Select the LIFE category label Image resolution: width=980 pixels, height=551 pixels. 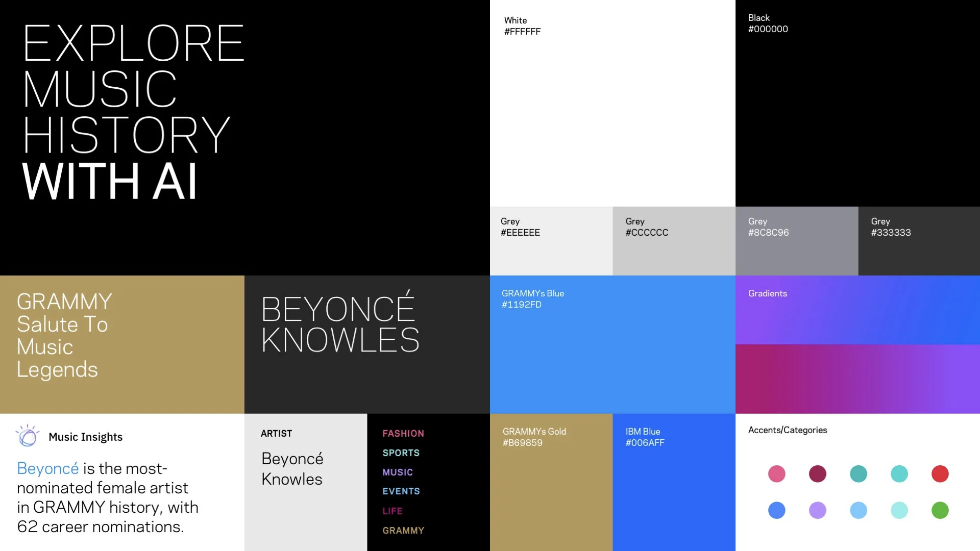pyautogui.click(x=392, y=511)
